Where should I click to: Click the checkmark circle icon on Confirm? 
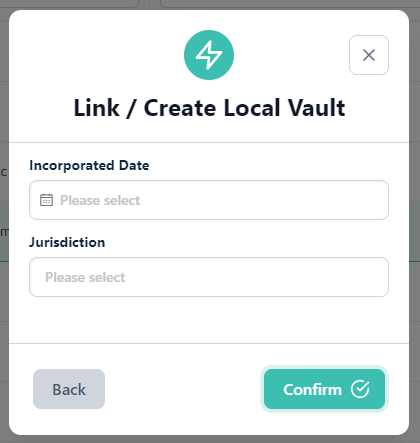pyautogui.click(x=360, y=389)
